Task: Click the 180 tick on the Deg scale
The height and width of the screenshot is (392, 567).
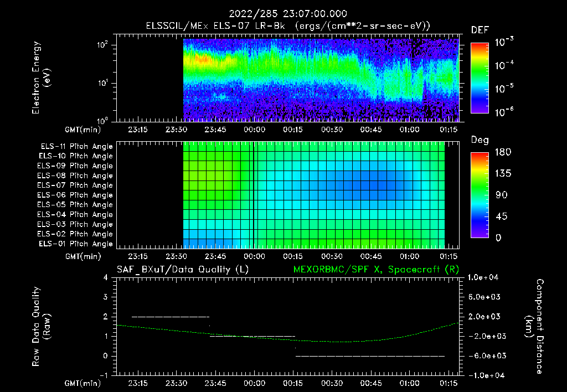Action: click(503, 152)
